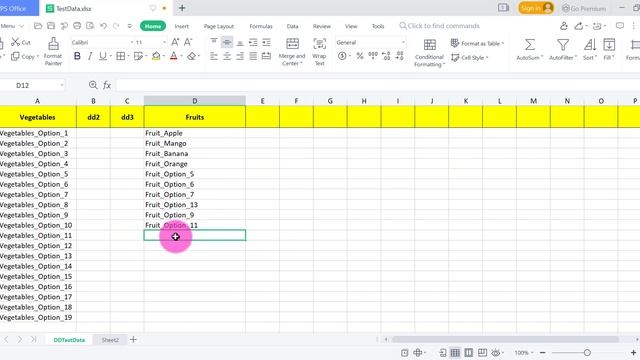Click the undo arrow in quick access

(103, 26)
